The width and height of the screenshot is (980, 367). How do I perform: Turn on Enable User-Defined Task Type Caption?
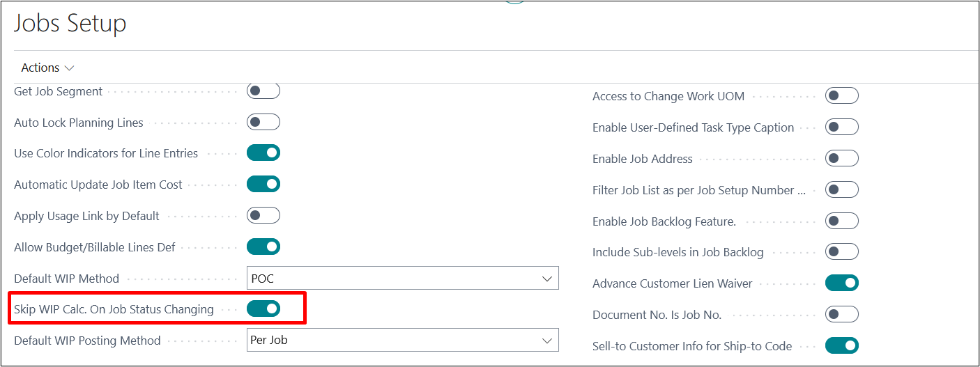(x=841, y=127)
